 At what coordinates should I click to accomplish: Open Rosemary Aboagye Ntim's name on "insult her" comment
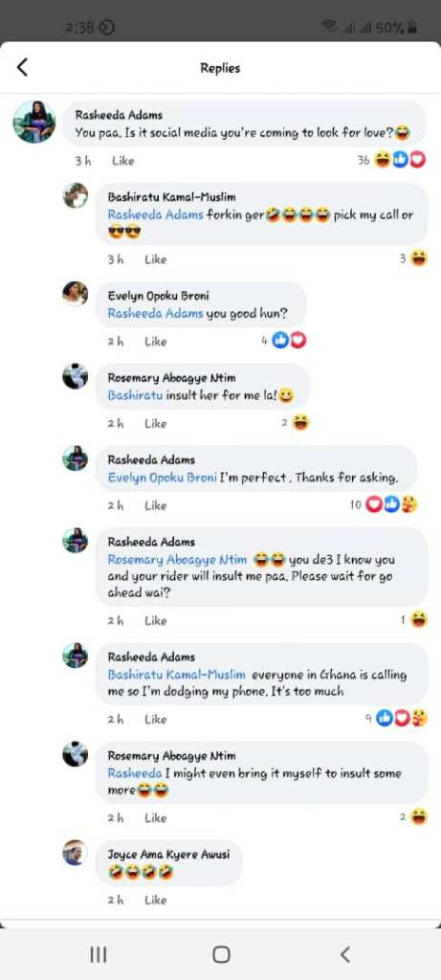[171, 378]
